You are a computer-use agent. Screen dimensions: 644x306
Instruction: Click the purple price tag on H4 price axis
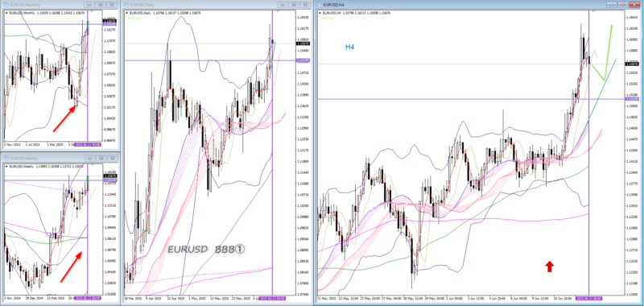pyautogui.click(x=631, y=99)
